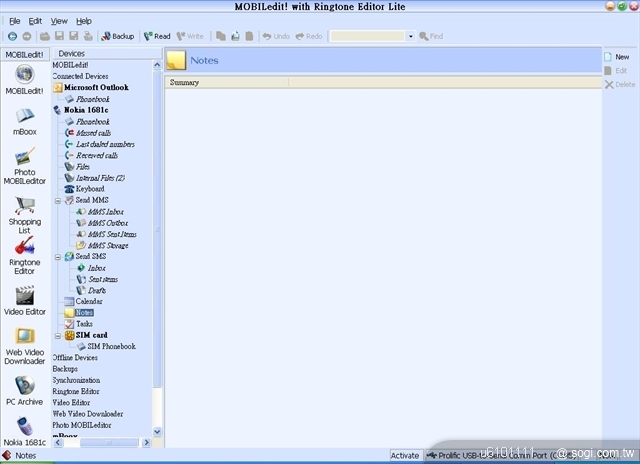Select Keyboard in the device tree

pyautogui.click(x=90, y=189)
